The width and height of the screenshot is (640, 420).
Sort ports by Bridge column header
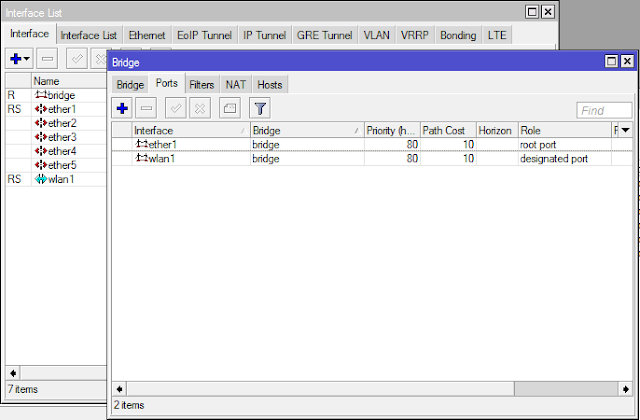pos(307,131)
